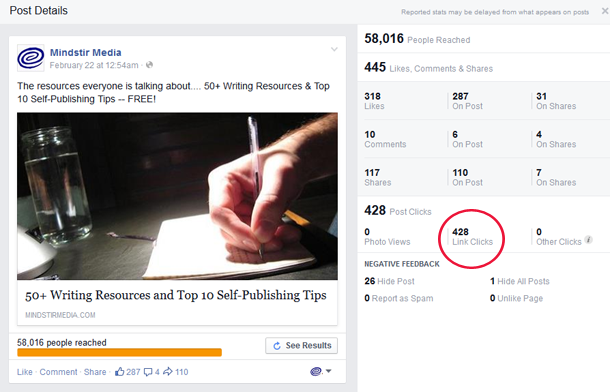Click the comment bubble count icon
Image resolution: width=610 pixels, height=392 pixels.
pyautogui.click(x=148, y=372)
